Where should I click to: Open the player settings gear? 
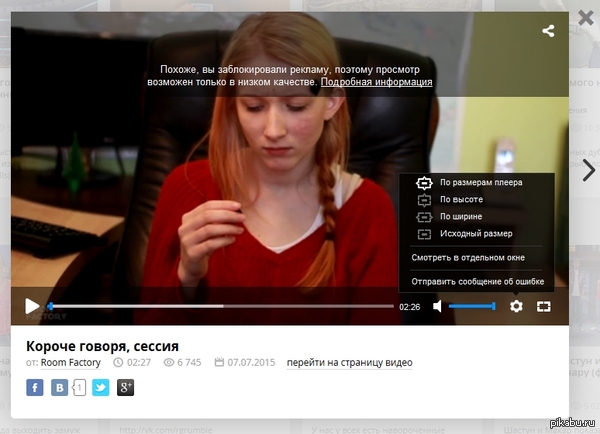[516, 306]
